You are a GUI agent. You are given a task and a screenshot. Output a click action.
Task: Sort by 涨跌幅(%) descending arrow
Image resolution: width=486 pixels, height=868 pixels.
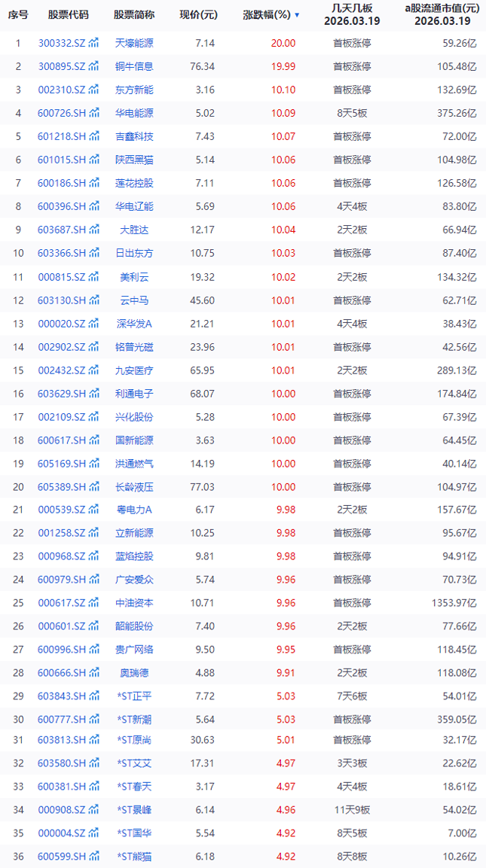point(297,15)
